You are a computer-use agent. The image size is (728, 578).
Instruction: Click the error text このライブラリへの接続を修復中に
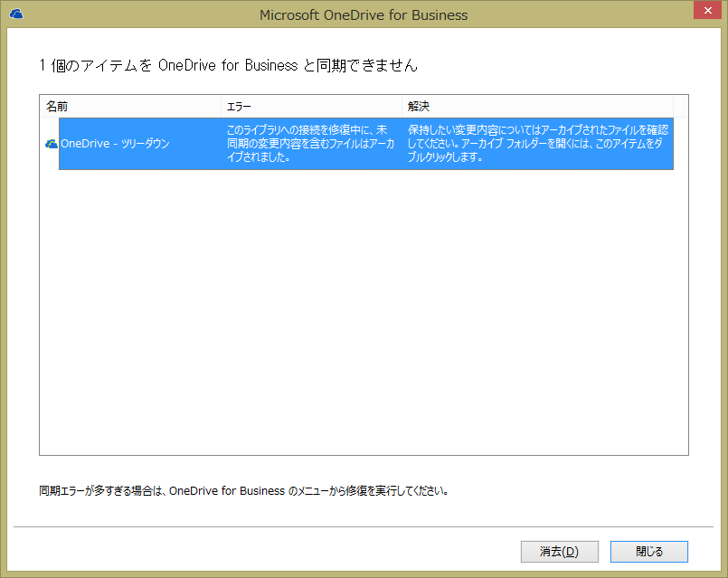[310, 144]
